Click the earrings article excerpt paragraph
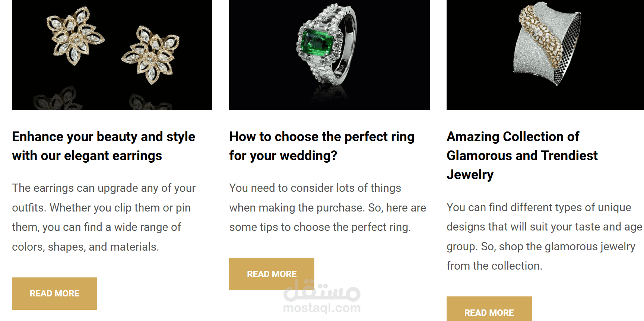644x321 pixels. pyautogui.click(x=104, y=217)
